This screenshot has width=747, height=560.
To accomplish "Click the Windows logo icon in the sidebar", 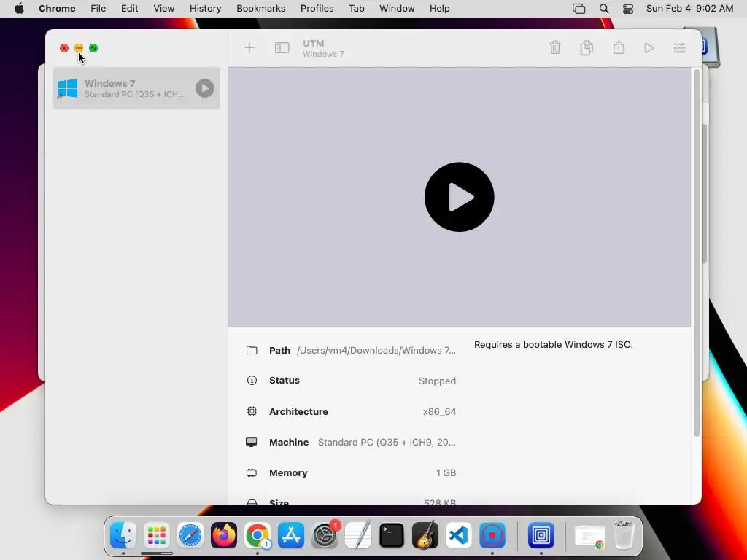I will [x=68, y=88].
